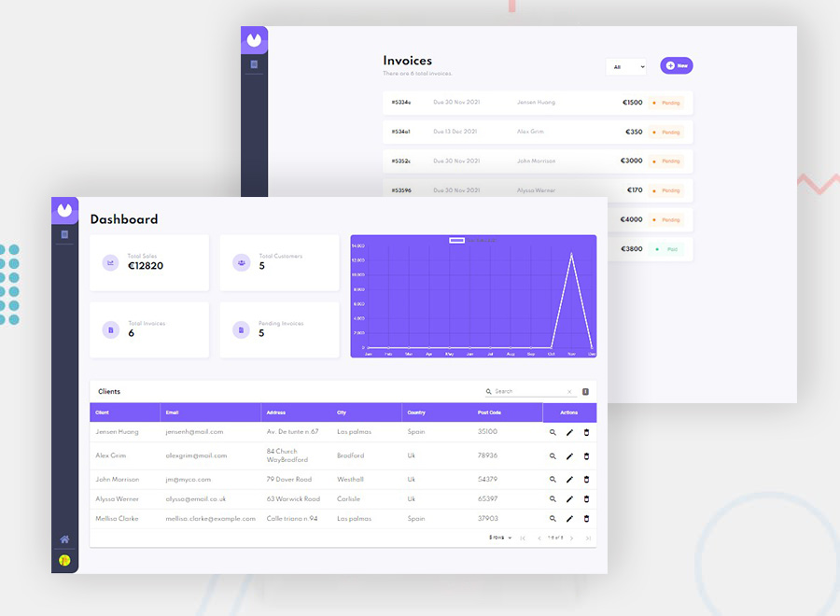Viewport: 840px width, 616px height.
Task: Go to next page of Clients table
Action: (x=571, y=538)
